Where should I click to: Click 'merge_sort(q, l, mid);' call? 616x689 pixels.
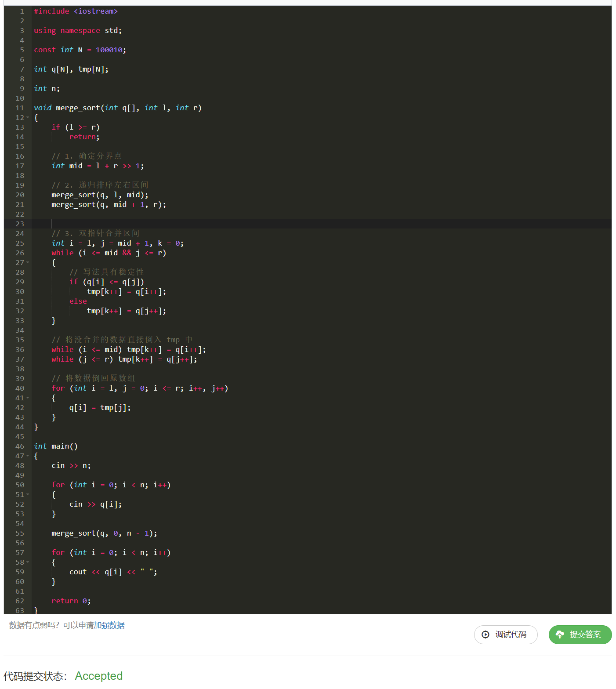[100, 195]
